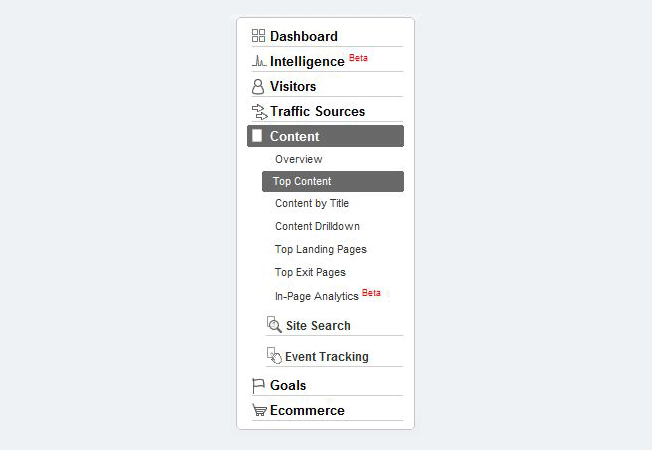652x450 pixels.
Task: Click the Site Search magnifier icon
Action: 274,324
